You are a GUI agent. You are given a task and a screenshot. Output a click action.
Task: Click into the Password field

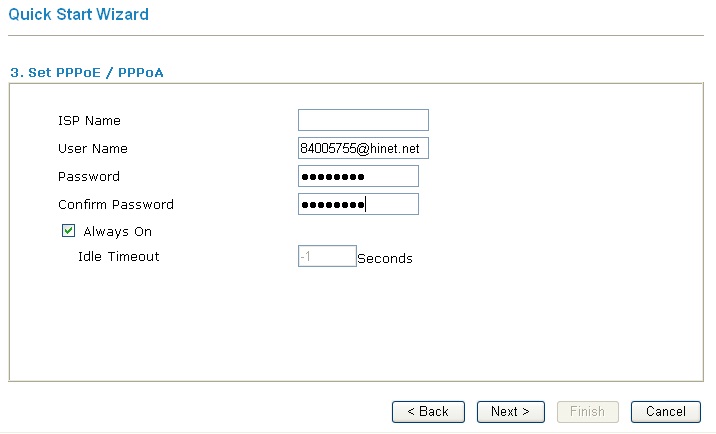click(x=358, y=177)
